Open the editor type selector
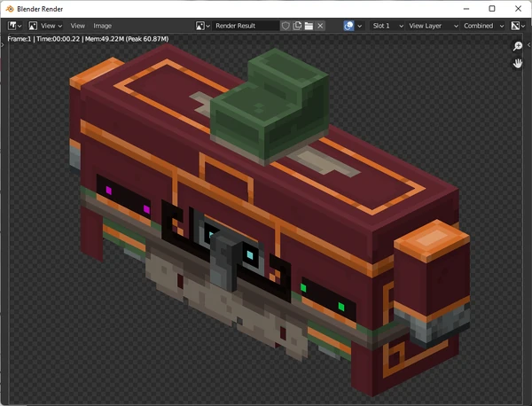Screen dimensions: 532x406 pyautogui.click(x=15, y=26)
